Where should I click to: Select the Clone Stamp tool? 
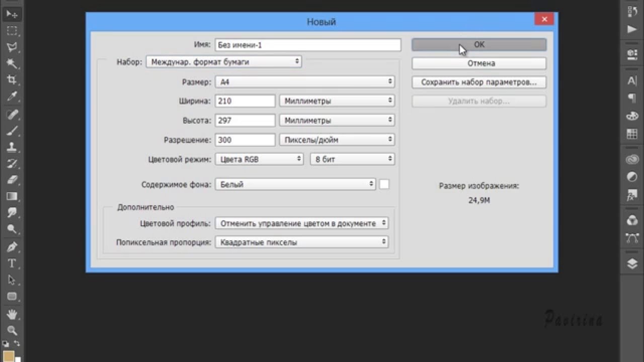(12, 147)
